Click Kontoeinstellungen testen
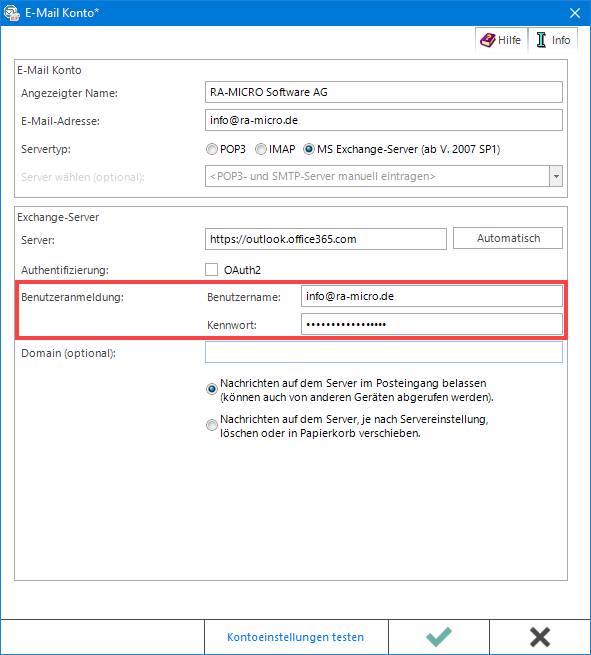 pyautogui.click(x=296, y=637)
